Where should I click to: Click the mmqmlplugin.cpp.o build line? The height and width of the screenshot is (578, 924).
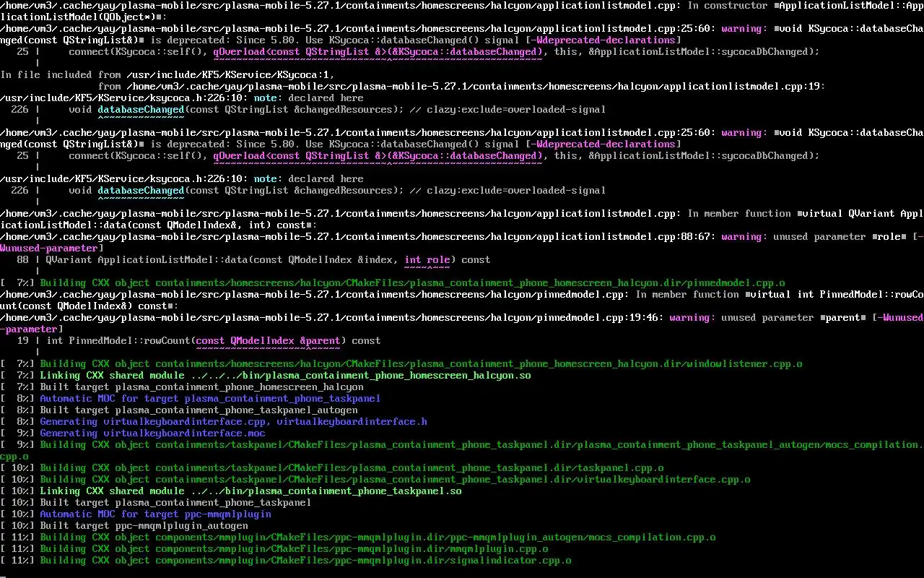click(274, 549)
